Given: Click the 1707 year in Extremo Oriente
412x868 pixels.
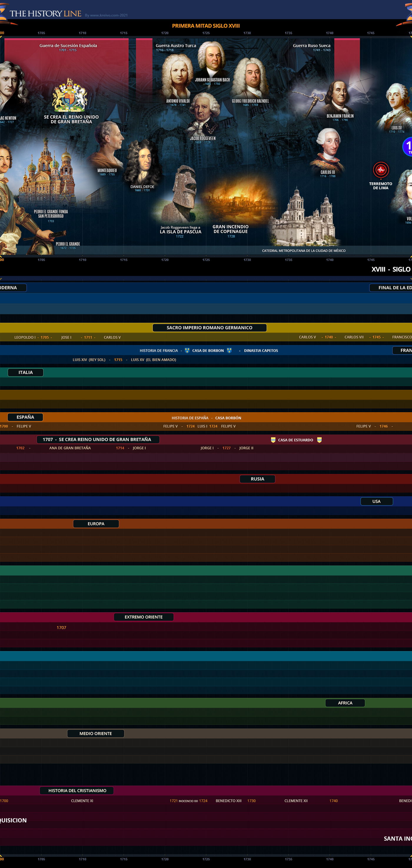Looking at the screenshot, I should pos(61,627).
